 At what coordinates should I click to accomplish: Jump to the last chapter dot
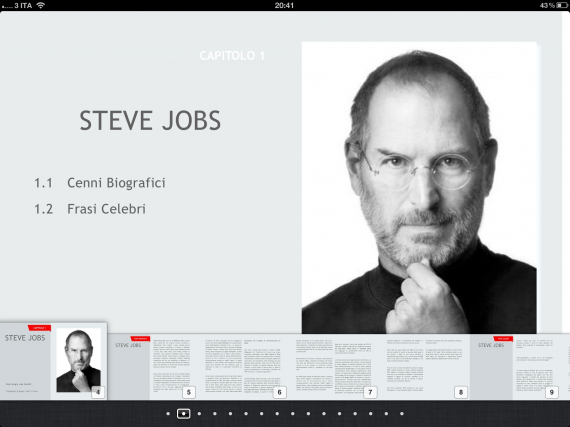pos(402,414)
